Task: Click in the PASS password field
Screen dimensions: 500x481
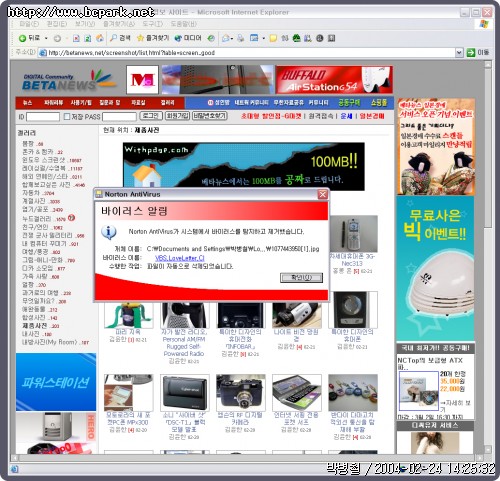Action: coord(119,117)
